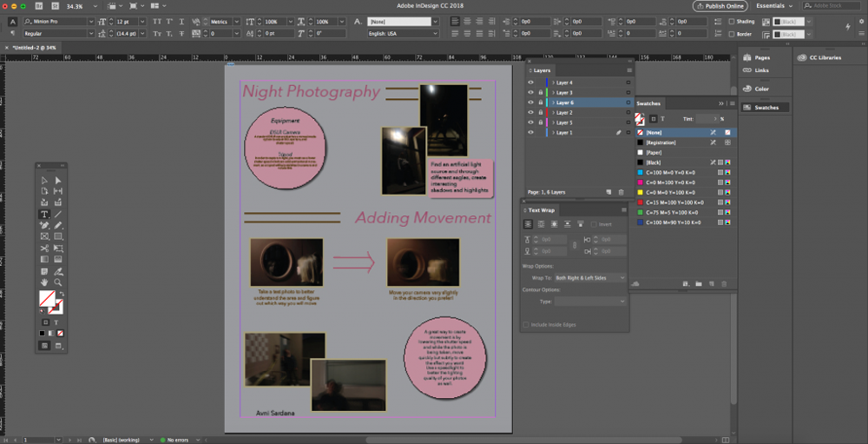Create new layer in Layers panel
This screenshot has height=444, width=868.
(609, 192)
